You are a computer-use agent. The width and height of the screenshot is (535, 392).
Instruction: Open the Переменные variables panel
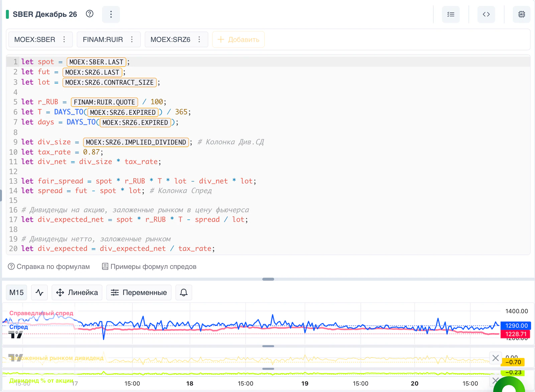[139, 293]
